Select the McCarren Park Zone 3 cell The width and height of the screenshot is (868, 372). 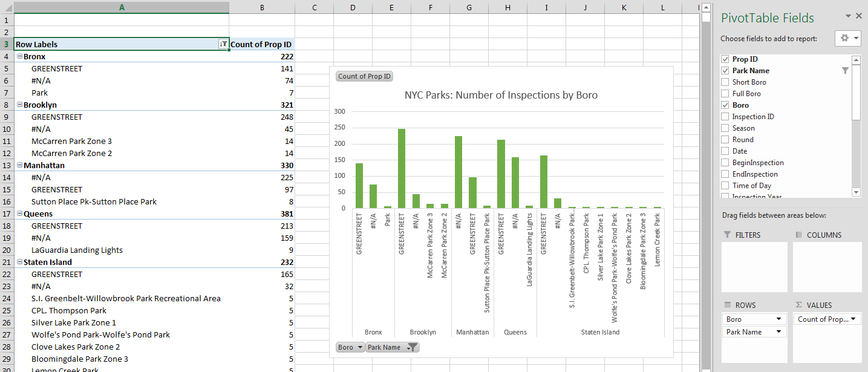pyautogui.click(x=122, y=141)
